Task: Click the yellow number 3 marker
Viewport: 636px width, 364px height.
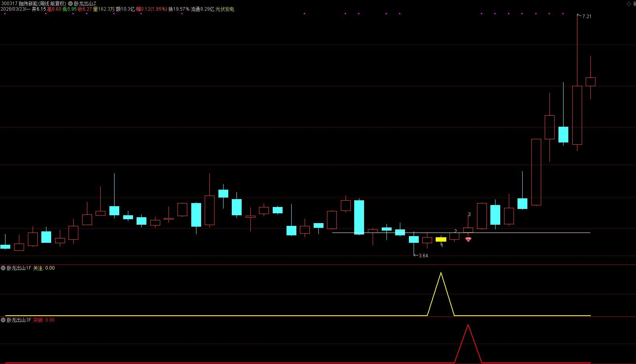Action: tap(469, 214)
